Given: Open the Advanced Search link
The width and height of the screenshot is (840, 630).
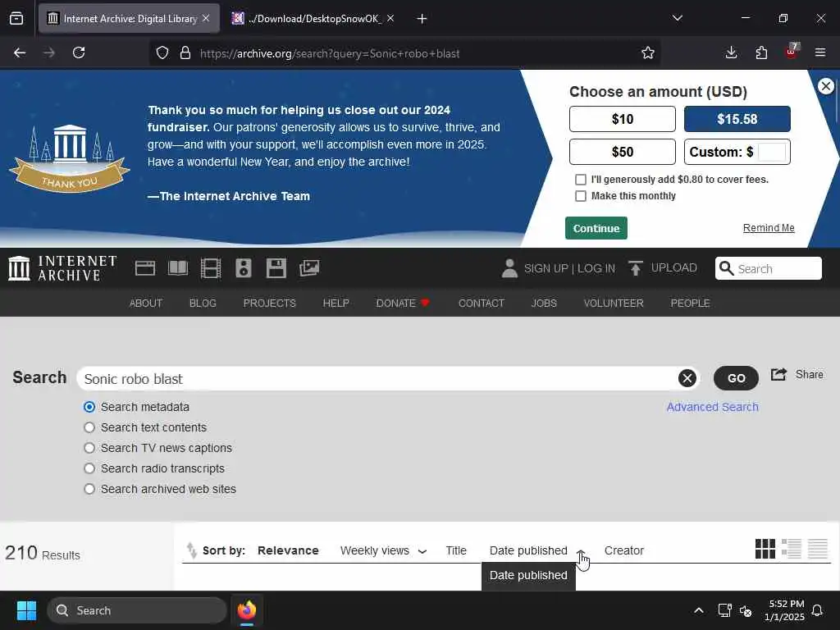Looking at the screenshot, I should 712,407.
